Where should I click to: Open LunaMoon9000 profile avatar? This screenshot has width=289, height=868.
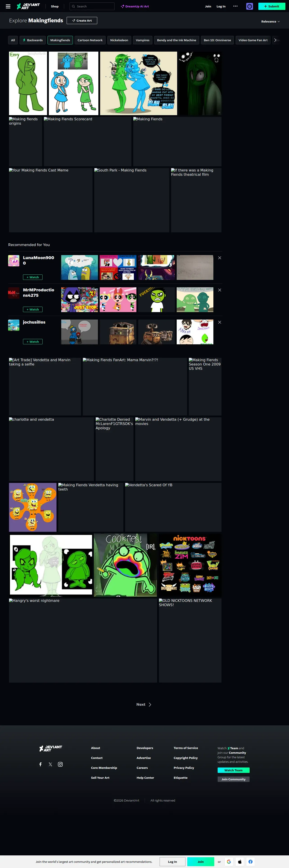[x=14, y=261]
